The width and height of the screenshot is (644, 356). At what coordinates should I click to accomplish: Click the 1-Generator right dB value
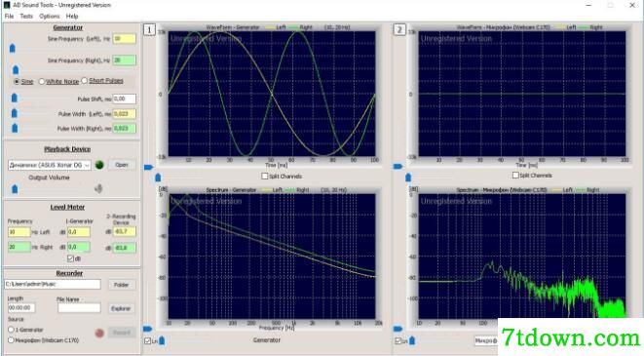pos(79,247)
